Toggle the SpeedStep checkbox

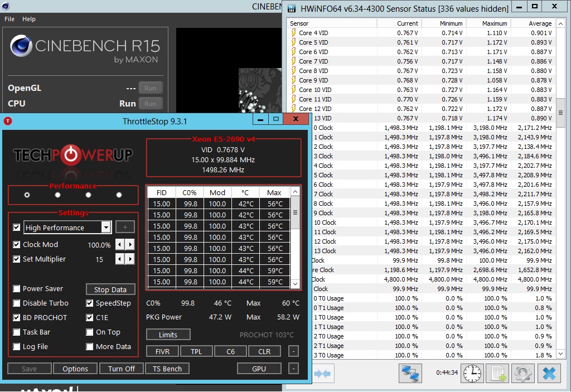pyautogui.click(x=90, y=303)
